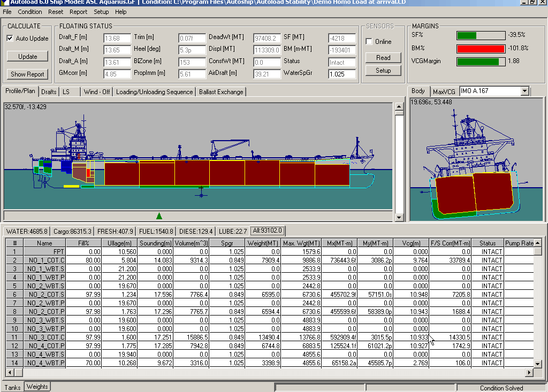Image resolution: width=548 pixels, height=392 pixels.
Task: Click the Autoload ship icon in title bar
Action: (4, 3)
